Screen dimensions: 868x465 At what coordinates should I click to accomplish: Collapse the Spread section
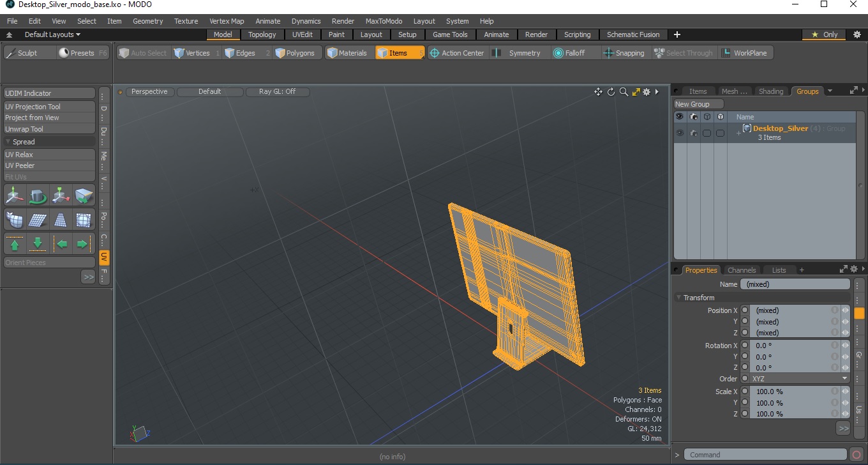(x=8, y=142)
